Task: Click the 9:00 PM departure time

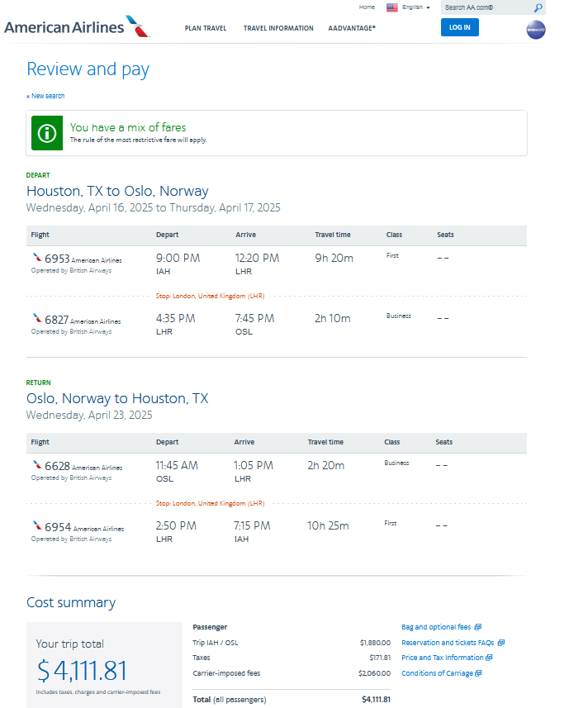Action: [x=178, y=258]
